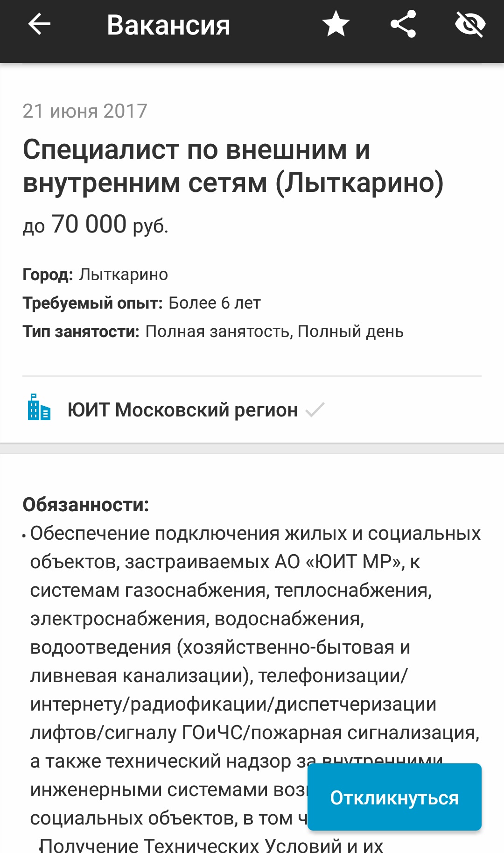Tap the date 21 июня 2017
This screenshot has width=504, height=853.
pos(85,111)
